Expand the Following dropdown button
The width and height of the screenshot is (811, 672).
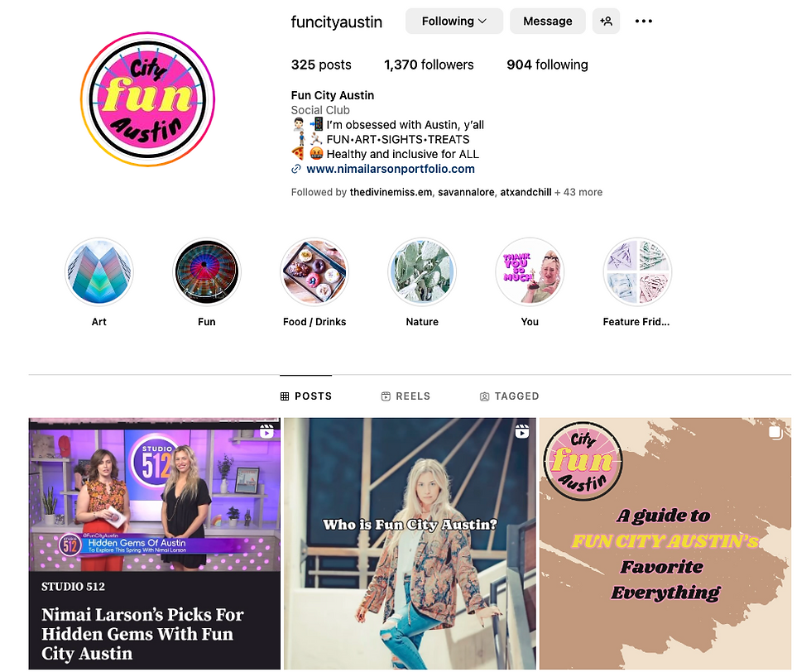454,22
